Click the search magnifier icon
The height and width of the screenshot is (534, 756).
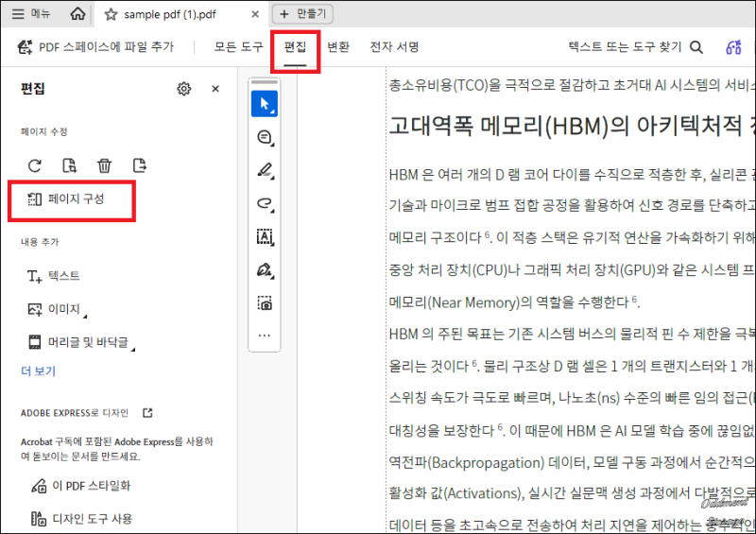pos(696,47)
